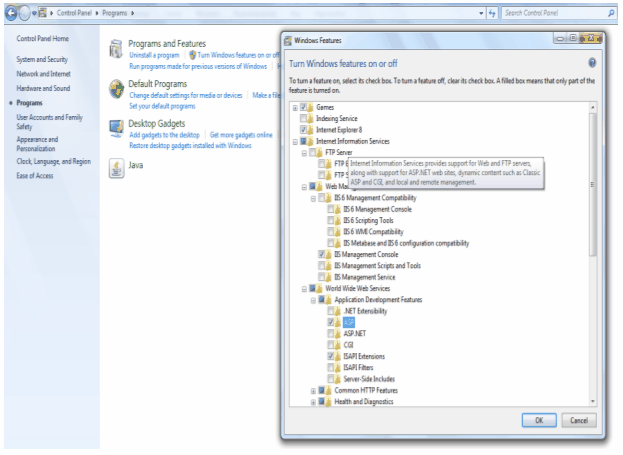Image resolution: width=623 pixels, height=455 pixels.
Task: Open the Desktop Gadgets icon
Action: point(117,128)
